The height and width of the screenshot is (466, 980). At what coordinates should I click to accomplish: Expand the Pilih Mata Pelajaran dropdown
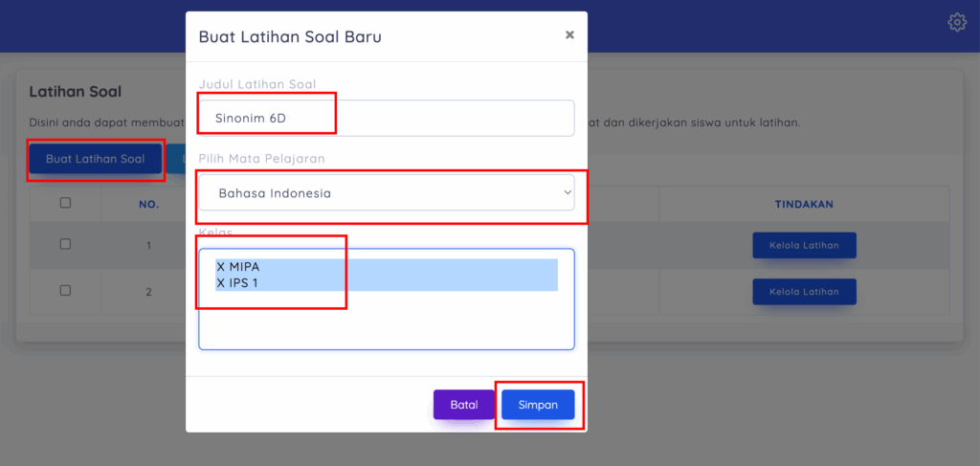(x=386, y=192)
